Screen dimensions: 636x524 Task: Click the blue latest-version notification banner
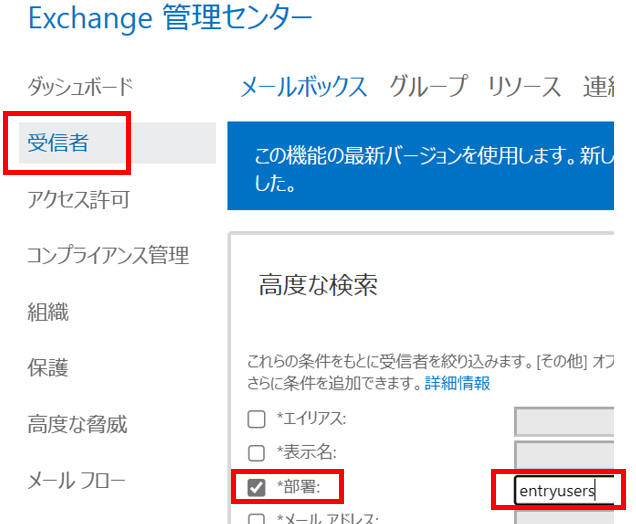pyautogui.click(x=421, y=165)
